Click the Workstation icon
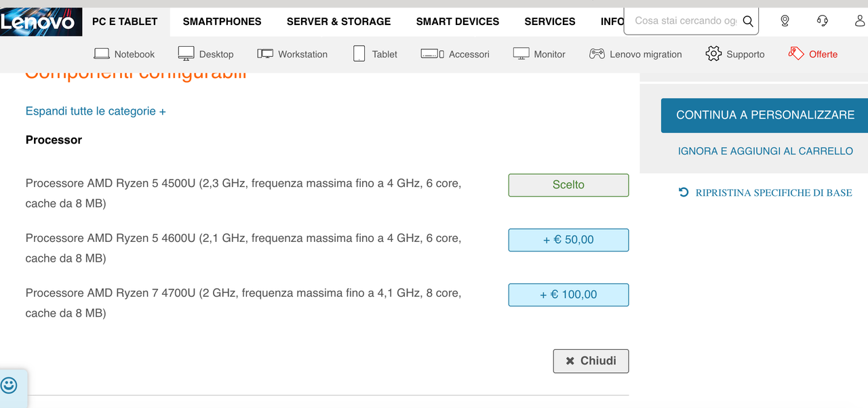Screen dimensions: 868x408 coord(265,54)
